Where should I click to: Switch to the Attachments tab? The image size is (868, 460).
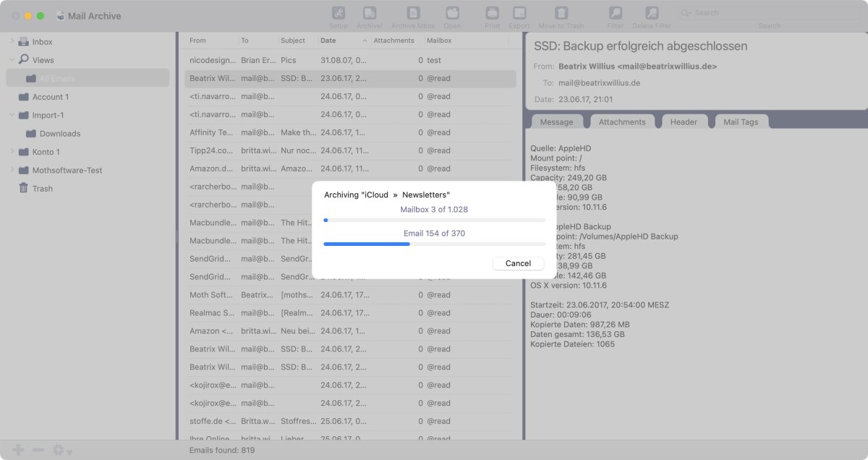[x=622, y=122]
